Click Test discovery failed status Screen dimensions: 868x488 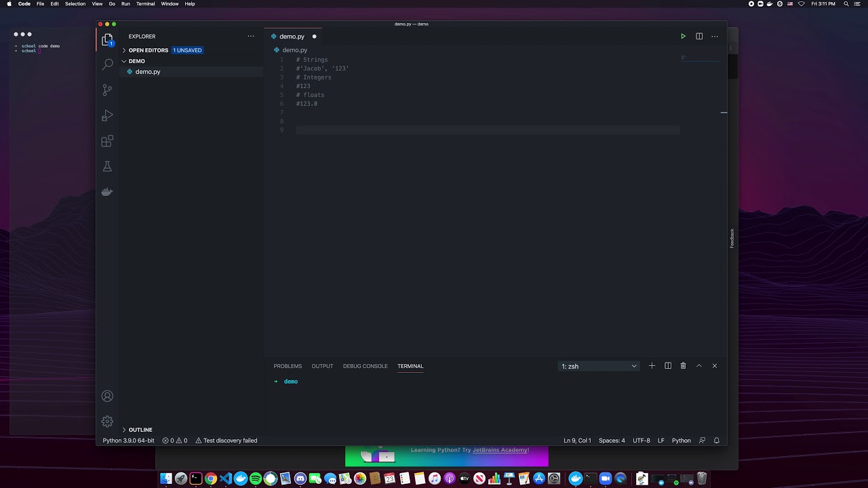pyautogui.click(x=226, y=441)
